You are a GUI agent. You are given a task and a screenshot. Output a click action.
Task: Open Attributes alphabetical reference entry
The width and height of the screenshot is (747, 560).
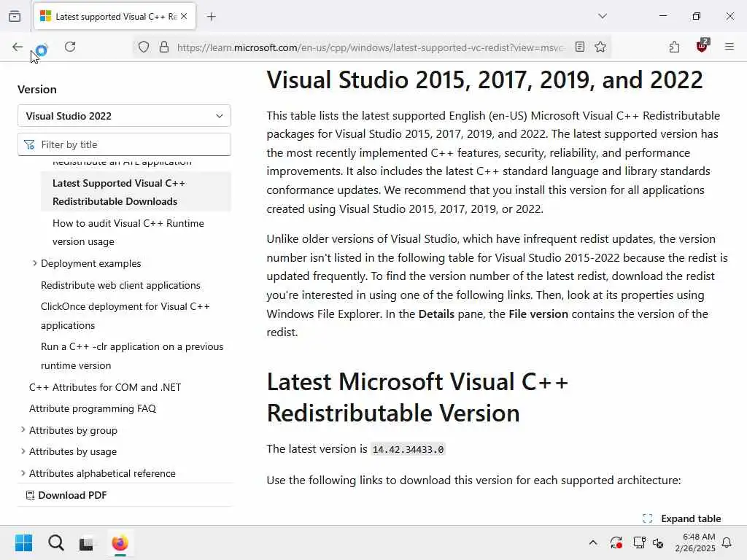point(102,473)
